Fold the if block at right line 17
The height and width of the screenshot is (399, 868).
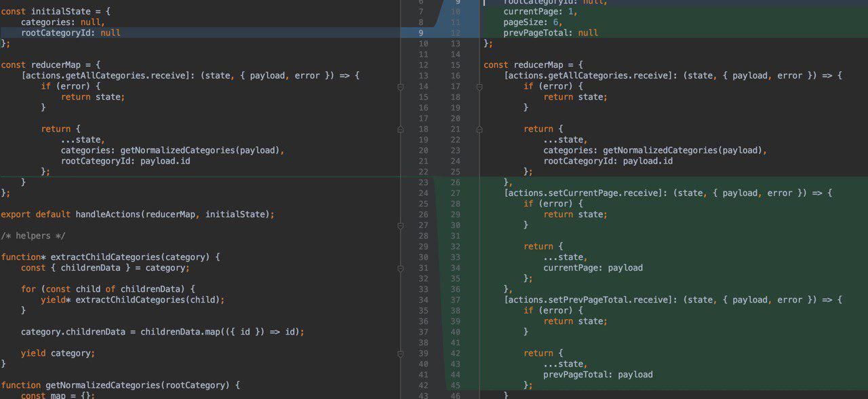(479, 87)
